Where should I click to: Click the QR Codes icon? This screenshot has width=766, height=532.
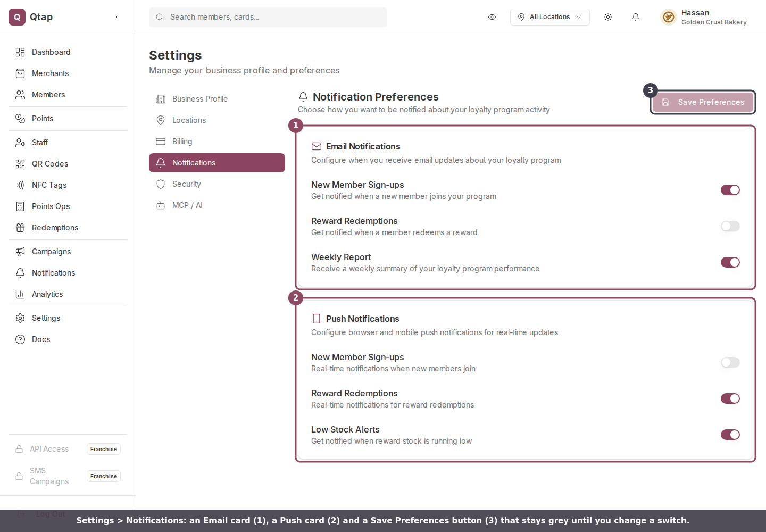pyautogui.click(x=20, y=164)
